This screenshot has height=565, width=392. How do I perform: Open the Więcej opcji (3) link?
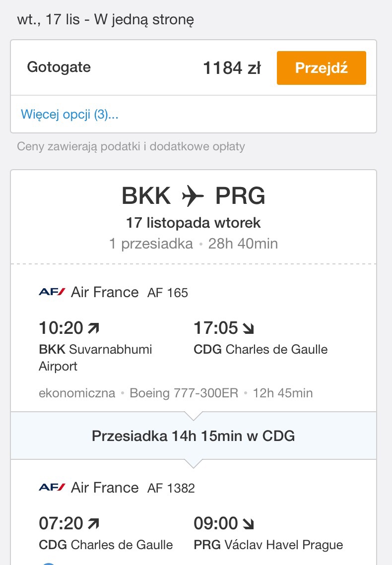coord(69,114)
